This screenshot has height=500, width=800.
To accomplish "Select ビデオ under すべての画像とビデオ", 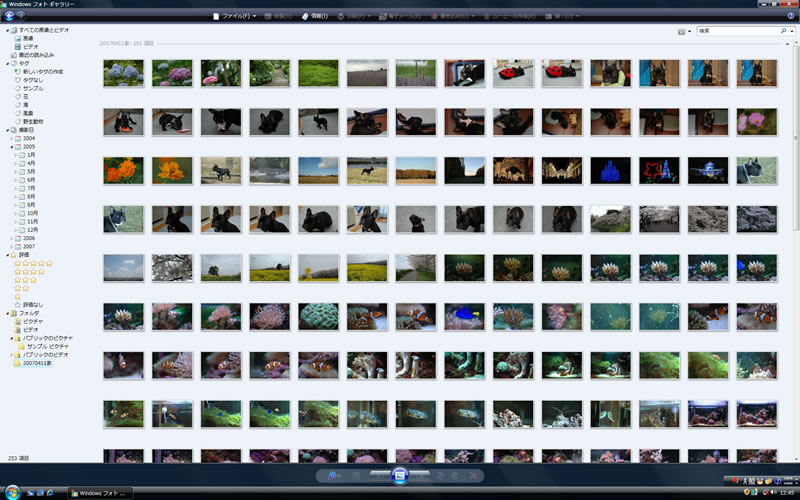I will coord(30,46).
